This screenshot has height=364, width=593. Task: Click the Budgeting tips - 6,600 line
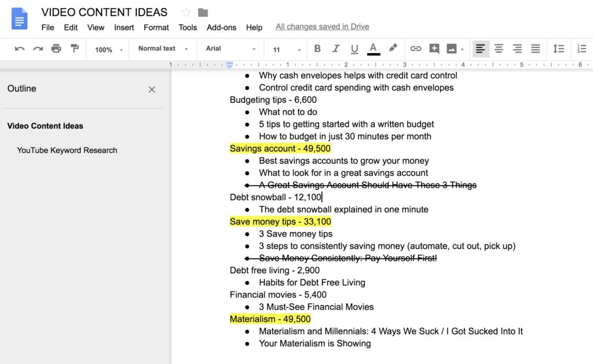(x=273, y=100)
